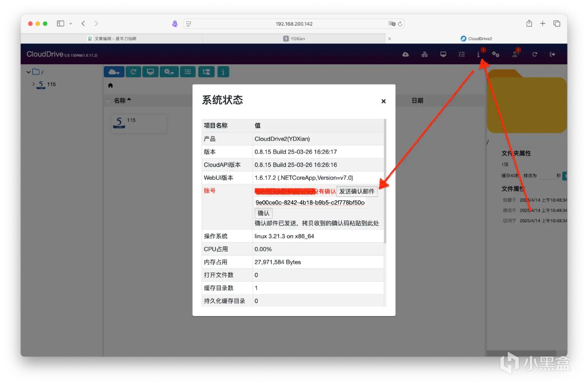
Task: Open the network mount icon in navbar
Action: click(425, 55)
